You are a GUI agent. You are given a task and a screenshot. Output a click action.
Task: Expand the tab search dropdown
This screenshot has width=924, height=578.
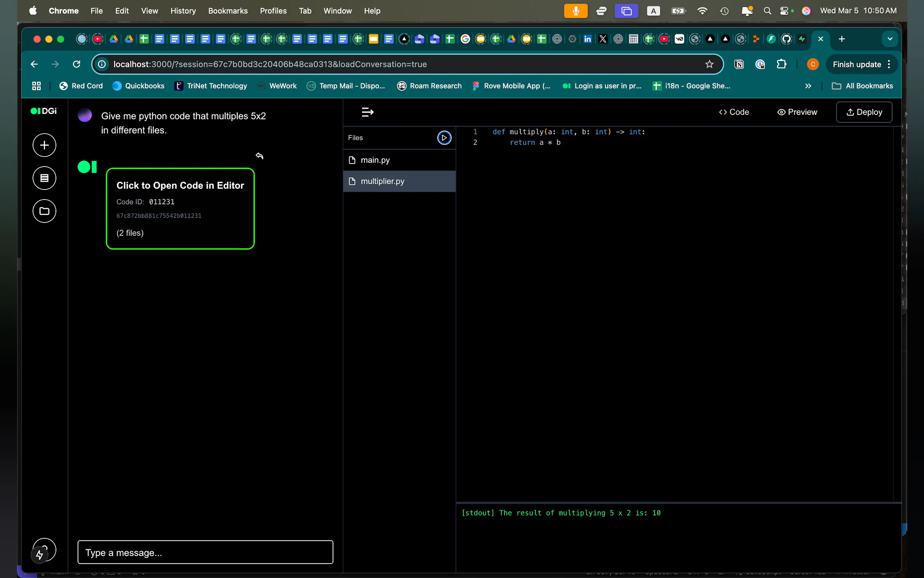click(x=889, y=39)
